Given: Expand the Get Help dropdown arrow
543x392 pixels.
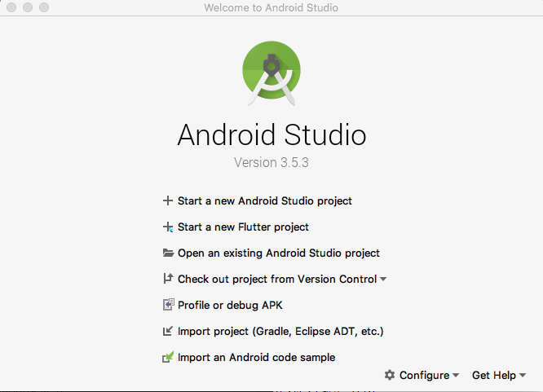Looking at the screenshot, I should [523, 376].
